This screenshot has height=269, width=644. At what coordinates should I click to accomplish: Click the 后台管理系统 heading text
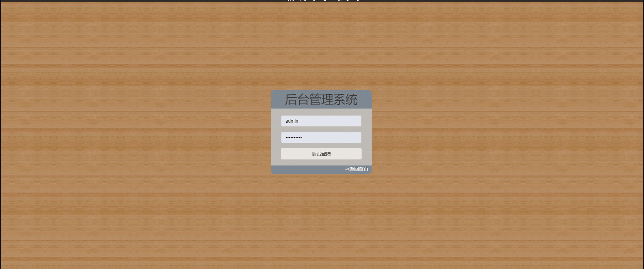[321, 99]
